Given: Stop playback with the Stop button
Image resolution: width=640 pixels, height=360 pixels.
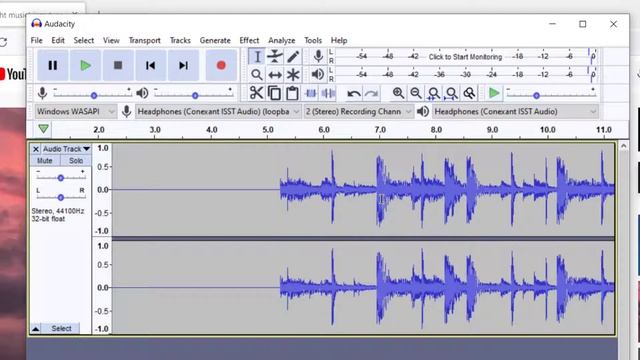Looking at the screenshot, I should (x=118, y=65).
